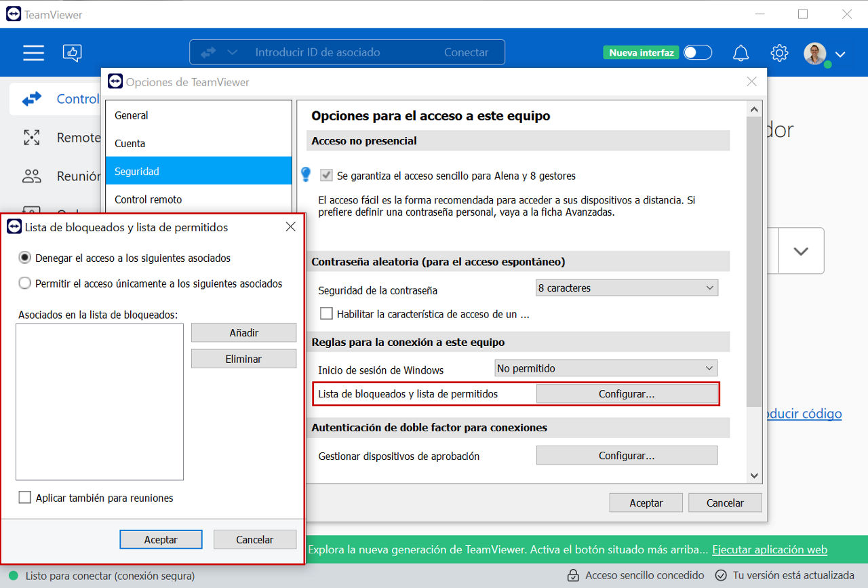Open the hamburger menu in TeamViewer header
This screenshot has width=868, height=588.
point(33,53)
